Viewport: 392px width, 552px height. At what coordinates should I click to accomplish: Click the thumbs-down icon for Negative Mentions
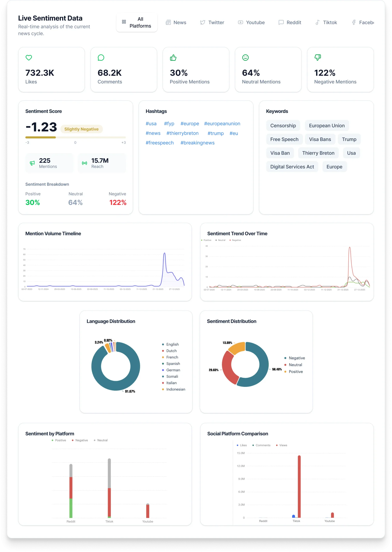point(318,58)
